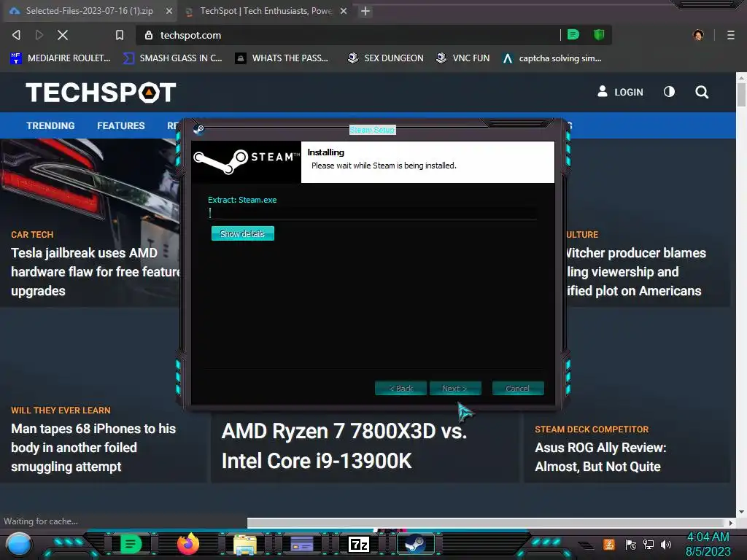This screenshot has width=747, height=560.
Task: Click STEAM DECK COMPETITOR label
Action: click(x=592, y=429)
